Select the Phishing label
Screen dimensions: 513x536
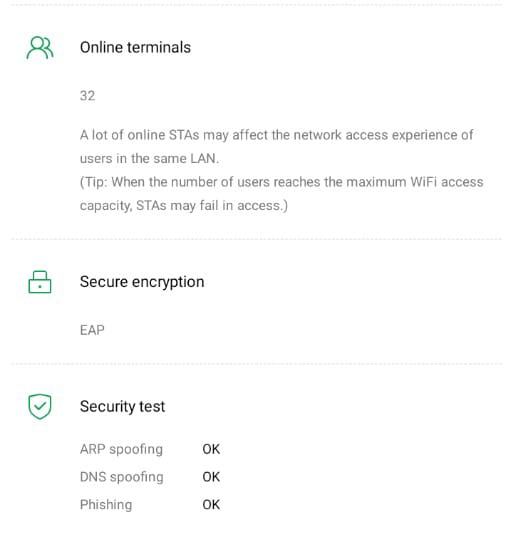(106, 505)
